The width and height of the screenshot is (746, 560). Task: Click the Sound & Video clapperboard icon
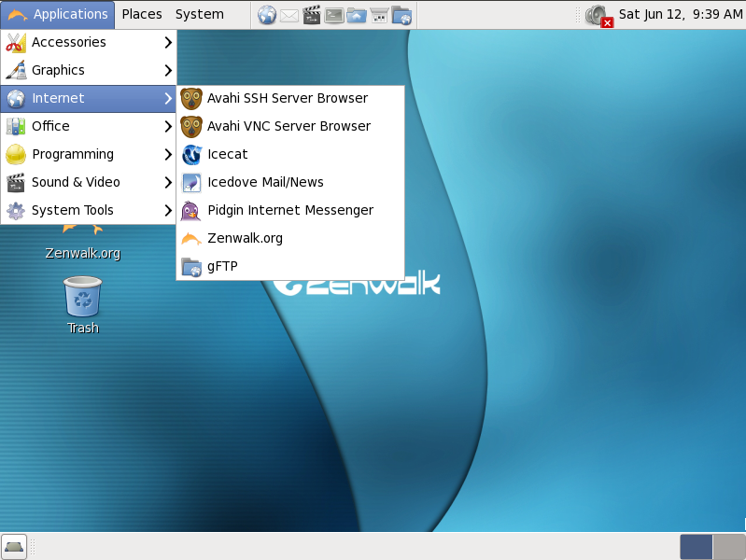(16, 183)
